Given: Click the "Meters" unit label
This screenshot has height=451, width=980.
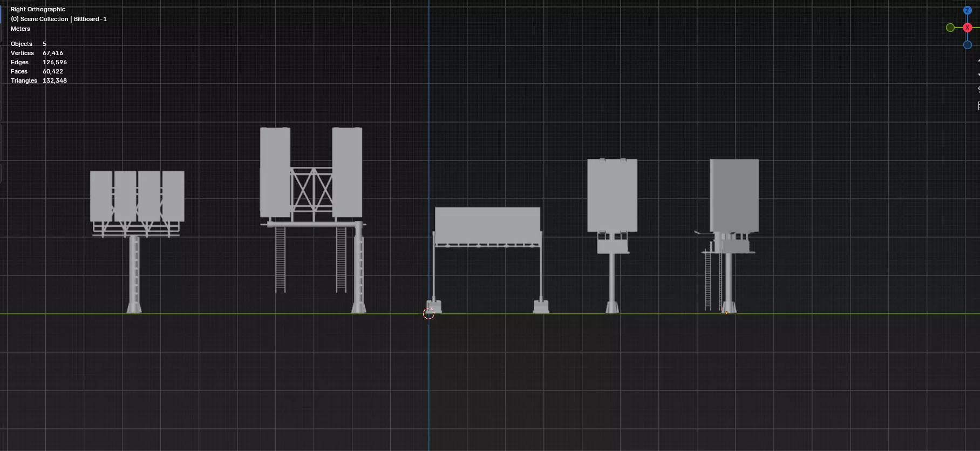Looking at the screenshot, I should (21, 29).
